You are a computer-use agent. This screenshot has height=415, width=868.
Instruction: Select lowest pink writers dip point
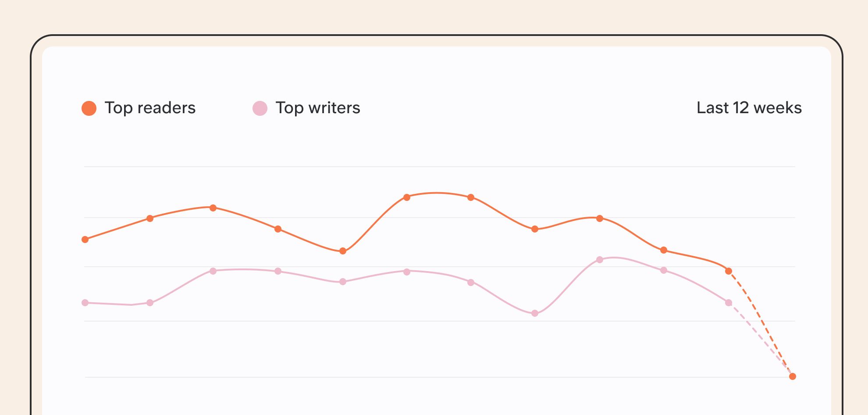[x=535, y=313]
